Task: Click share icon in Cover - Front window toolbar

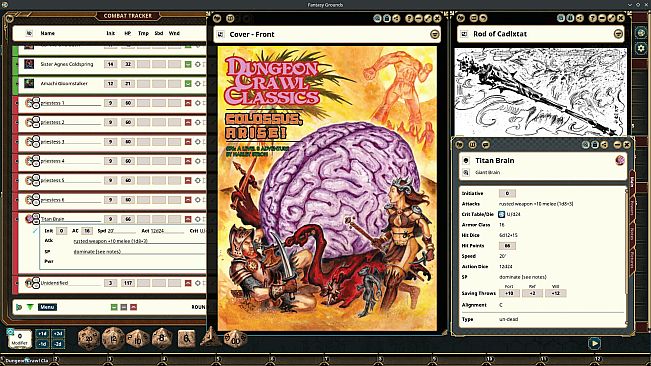Action: (396, 18)
